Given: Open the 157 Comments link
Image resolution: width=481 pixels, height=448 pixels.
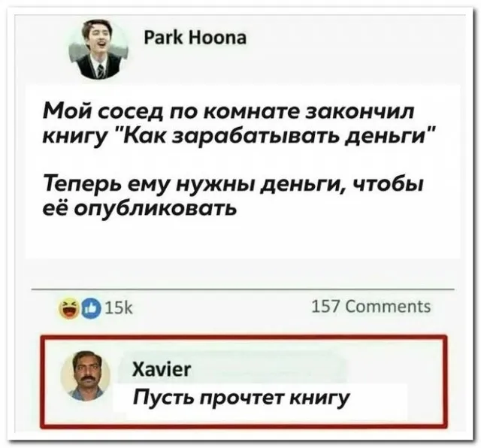Looking at the screenshot, I should 371,306.
